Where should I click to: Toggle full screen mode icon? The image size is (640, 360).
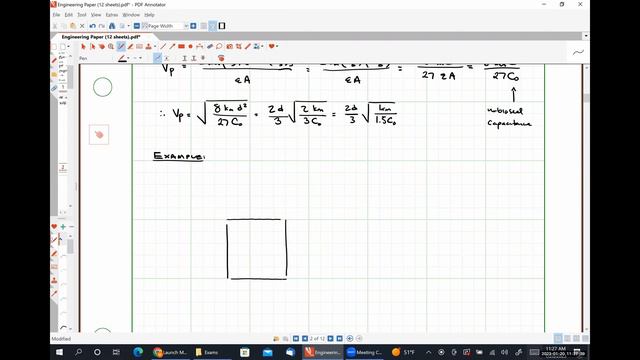[222, 26]
